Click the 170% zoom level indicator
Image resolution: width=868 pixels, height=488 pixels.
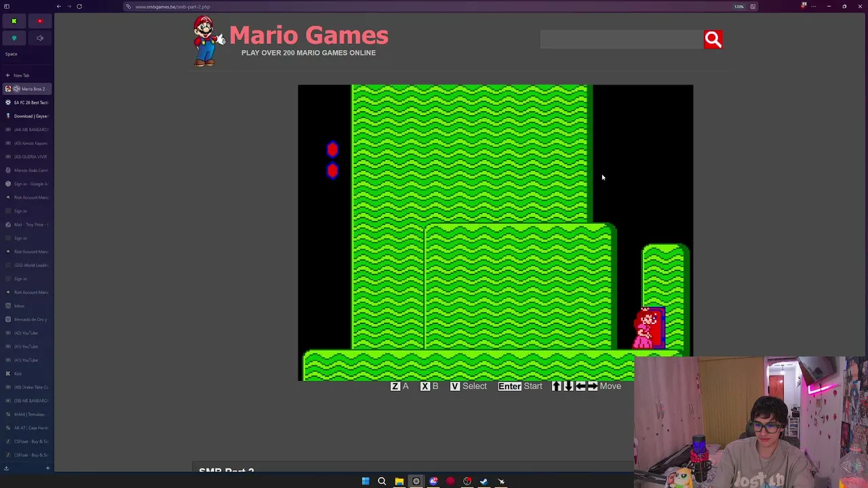(738, 7)
